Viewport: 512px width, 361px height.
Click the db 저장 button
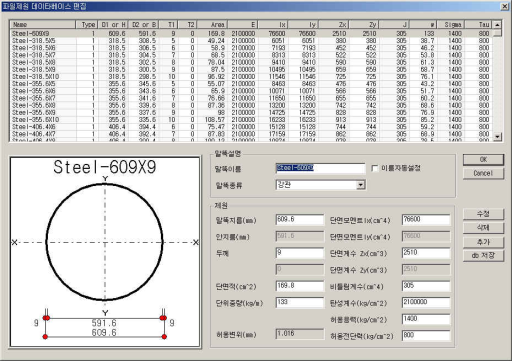coord(483,256)
